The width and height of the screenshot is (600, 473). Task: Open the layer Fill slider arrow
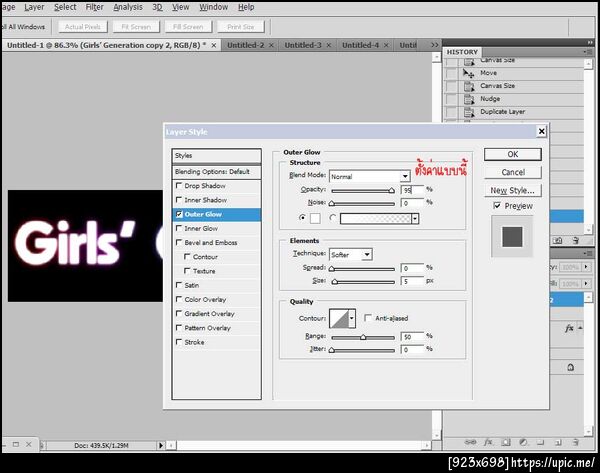586,284
